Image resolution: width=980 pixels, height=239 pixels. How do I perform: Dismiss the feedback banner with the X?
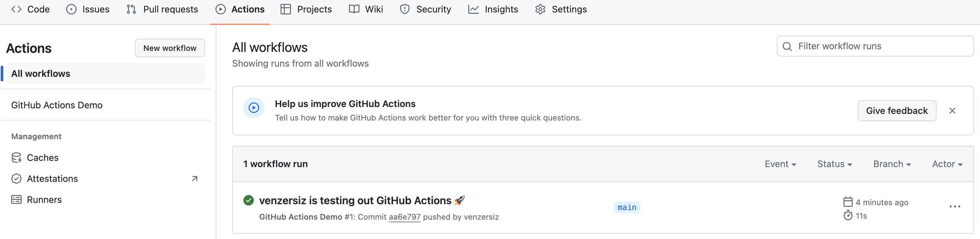tap(952, 111)
